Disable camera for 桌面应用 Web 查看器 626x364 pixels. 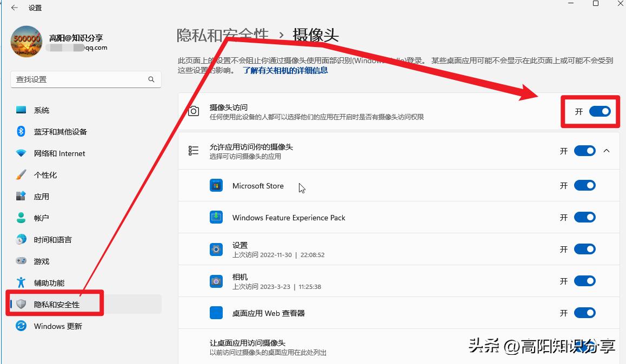[584, 313]
